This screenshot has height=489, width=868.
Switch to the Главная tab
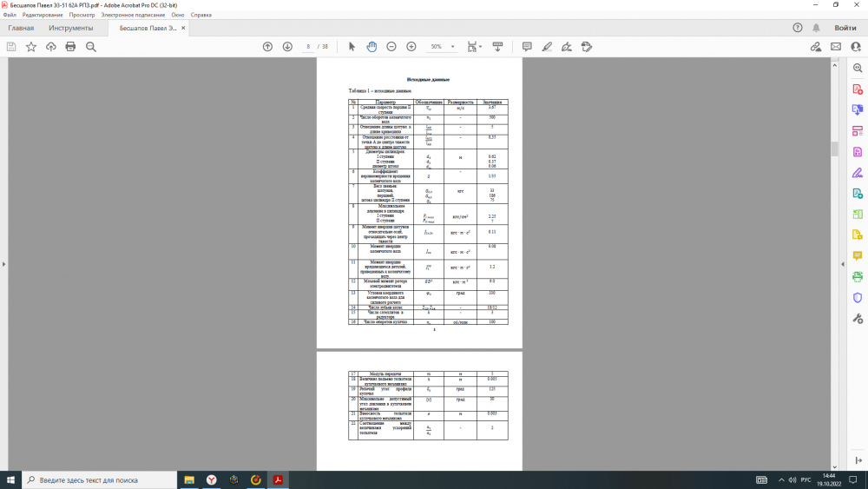pos(21,28)
